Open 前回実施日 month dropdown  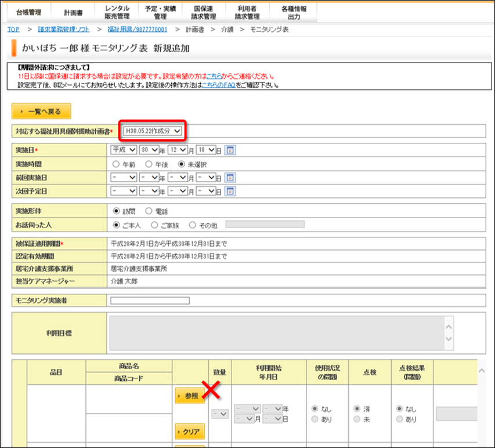pos(178,178)
